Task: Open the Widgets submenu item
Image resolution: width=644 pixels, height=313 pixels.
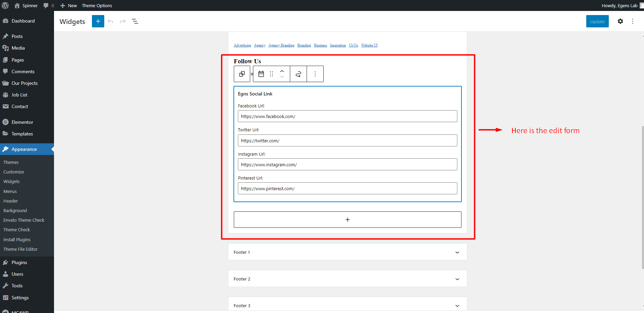Action: tap(12, 181)
